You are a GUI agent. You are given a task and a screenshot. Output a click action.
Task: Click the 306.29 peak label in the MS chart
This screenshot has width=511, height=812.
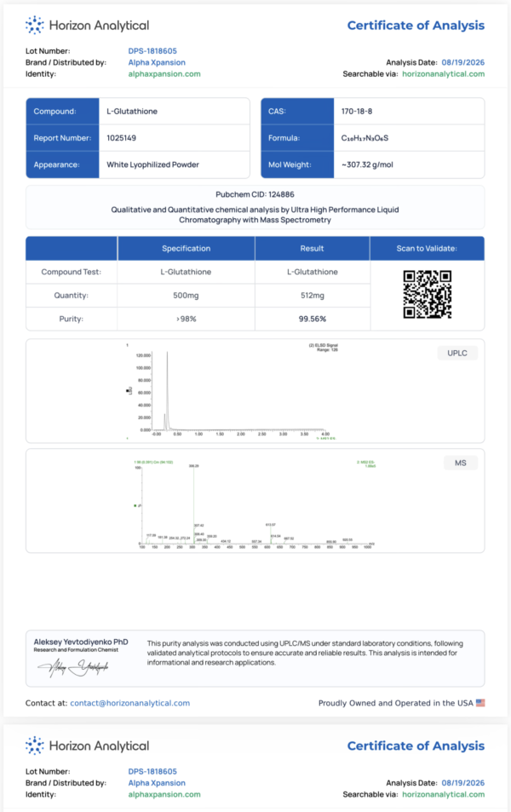click(x=193, y=465)
